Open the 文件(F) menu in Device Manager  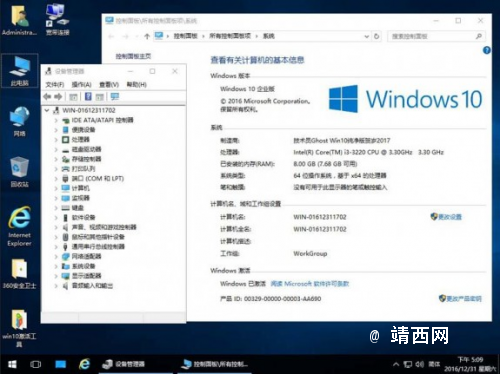[x=54, y=85]
